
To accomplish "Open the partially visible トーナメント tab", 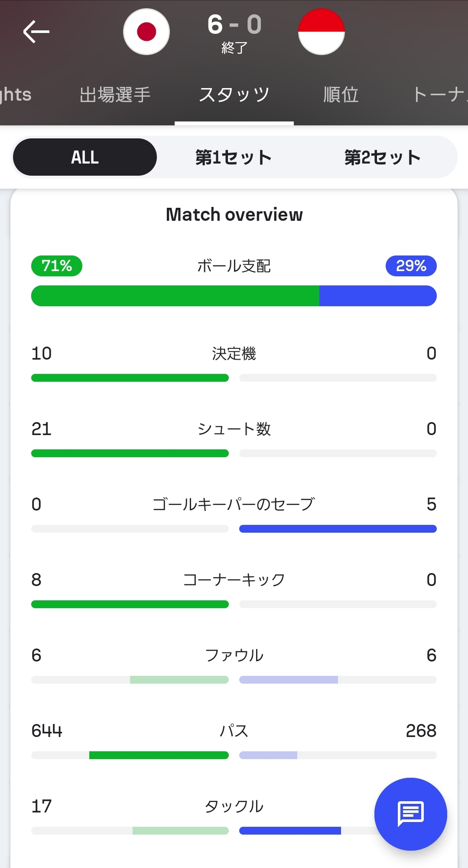I will (440, 95).
